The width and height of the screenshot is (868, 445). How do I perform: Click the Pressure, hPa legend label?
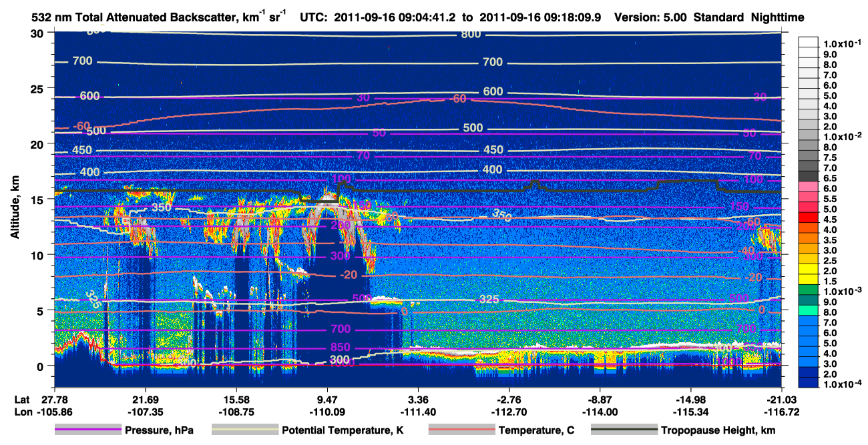pos(159,430)
